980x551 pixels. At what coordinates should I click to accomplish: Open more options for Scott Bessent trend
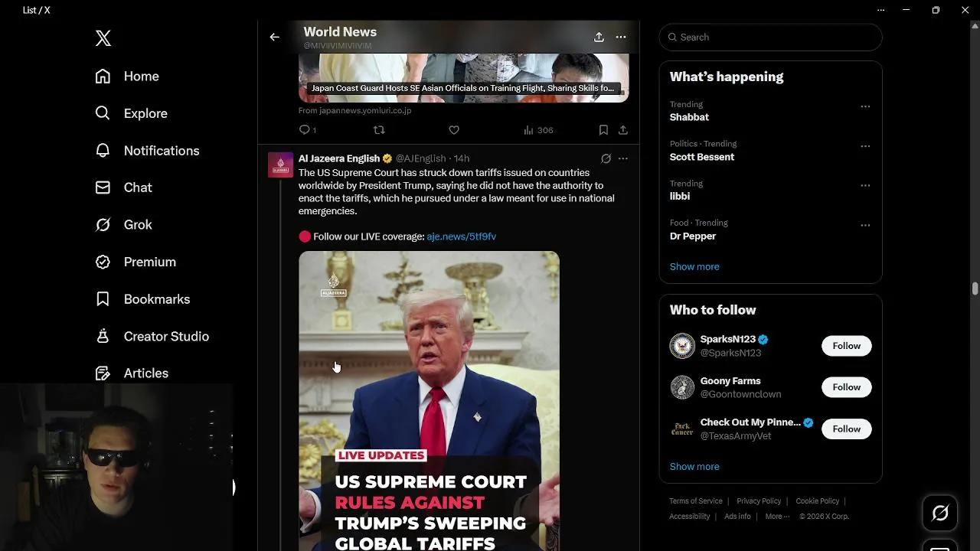pos(865,146)
